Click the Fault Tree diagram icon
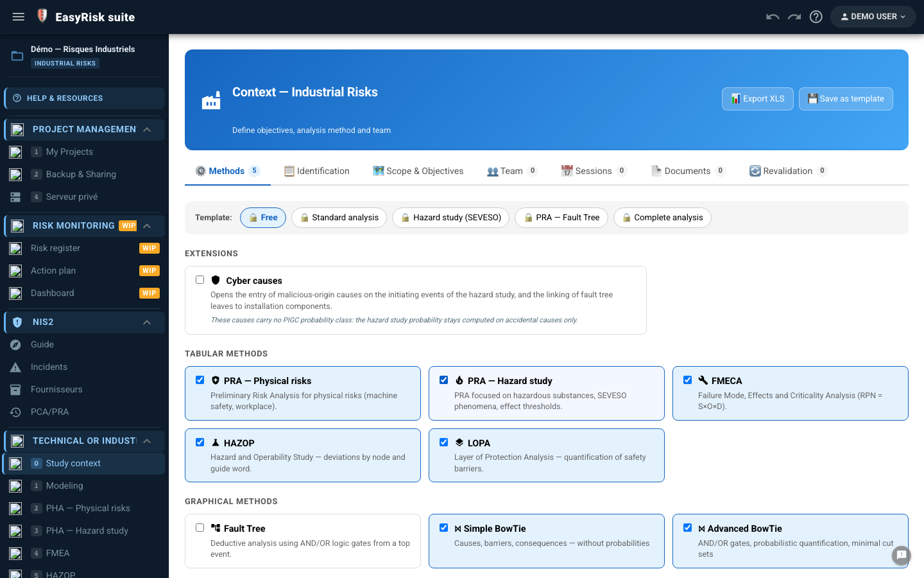Viewport: 924px width, 578px height. pos(216,528)
